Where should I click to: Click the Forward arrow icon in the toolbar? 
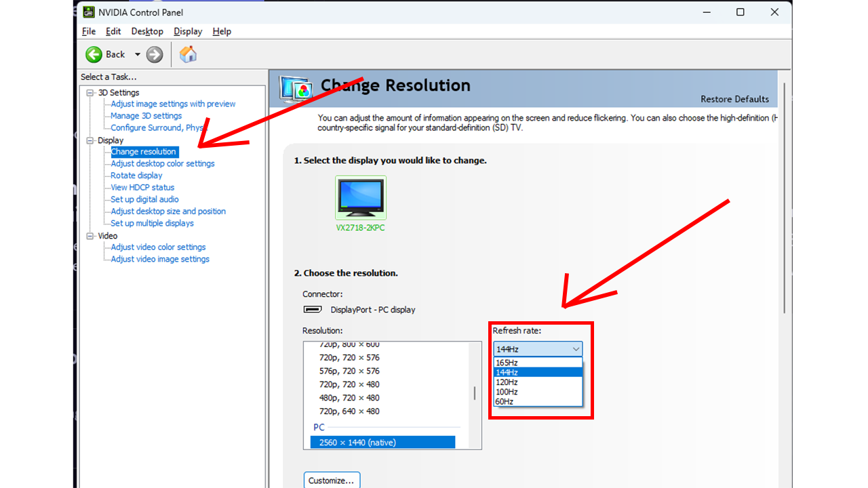(155, 54)
